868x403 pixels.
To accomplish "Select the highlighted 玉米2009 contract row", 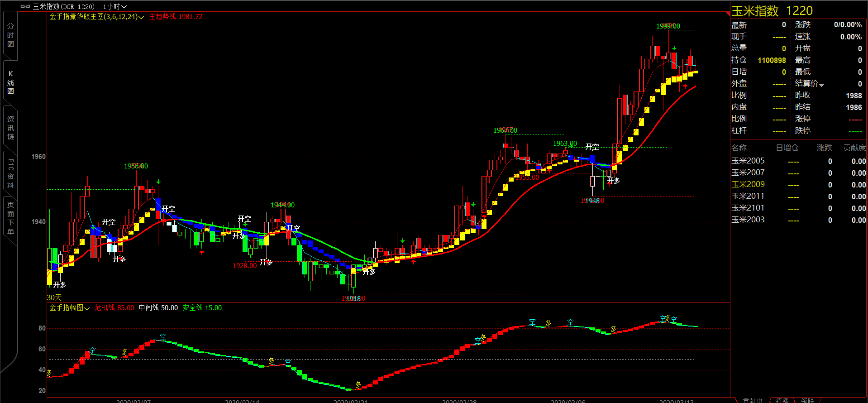I will (x=798, y=185).
